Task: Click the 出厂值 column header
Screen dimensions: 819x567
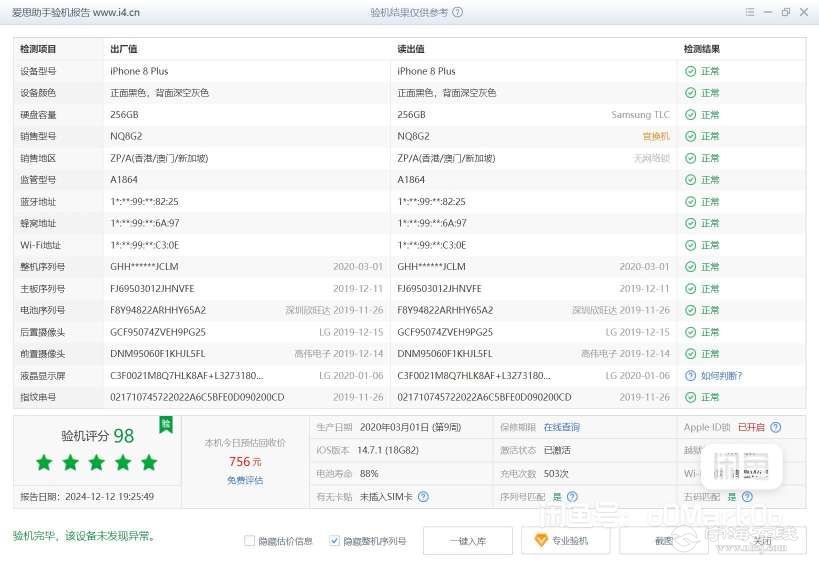Action: (x=124, y=49)
